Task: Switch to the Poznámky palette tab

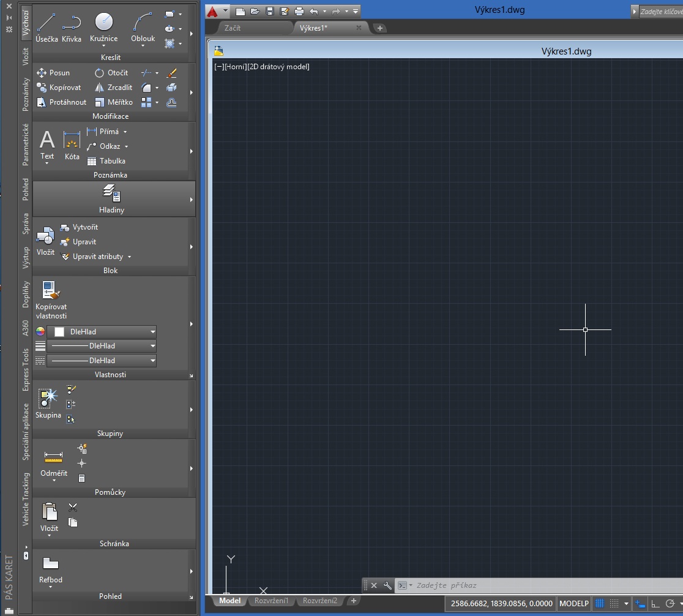Action: coord(26,94)
